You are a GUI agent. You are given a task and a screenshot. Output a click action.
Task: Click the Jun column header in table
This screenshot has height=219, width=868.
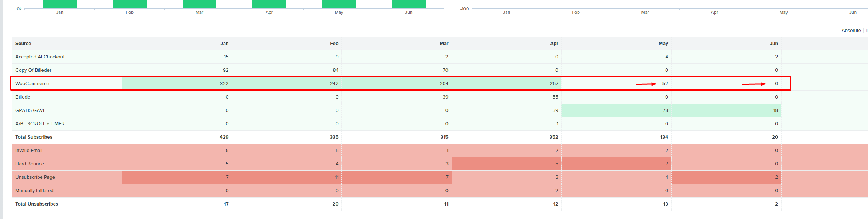[774, 44]
